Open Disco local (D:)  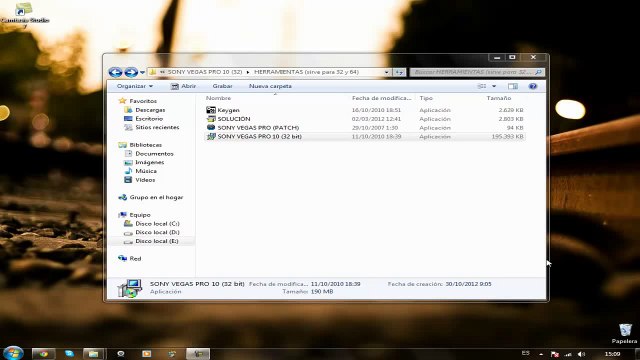tap(157, 232)
